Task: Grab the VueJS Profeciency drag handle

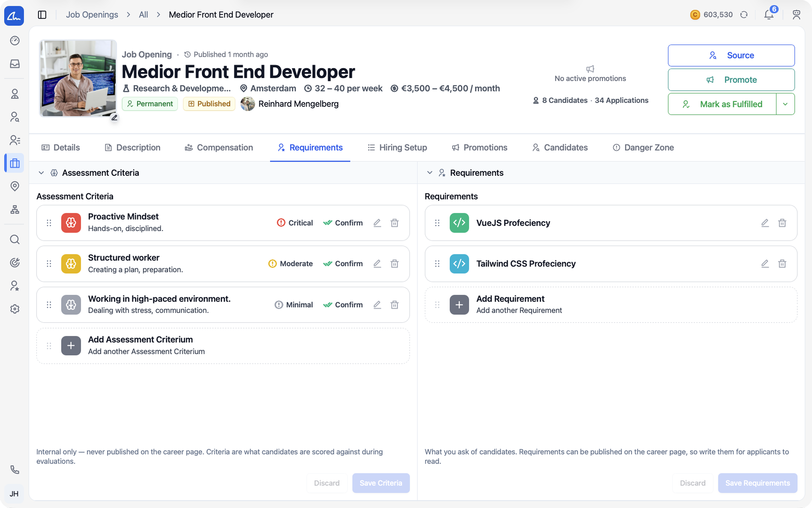Action: pyautogui.click(x=437, y=223)
